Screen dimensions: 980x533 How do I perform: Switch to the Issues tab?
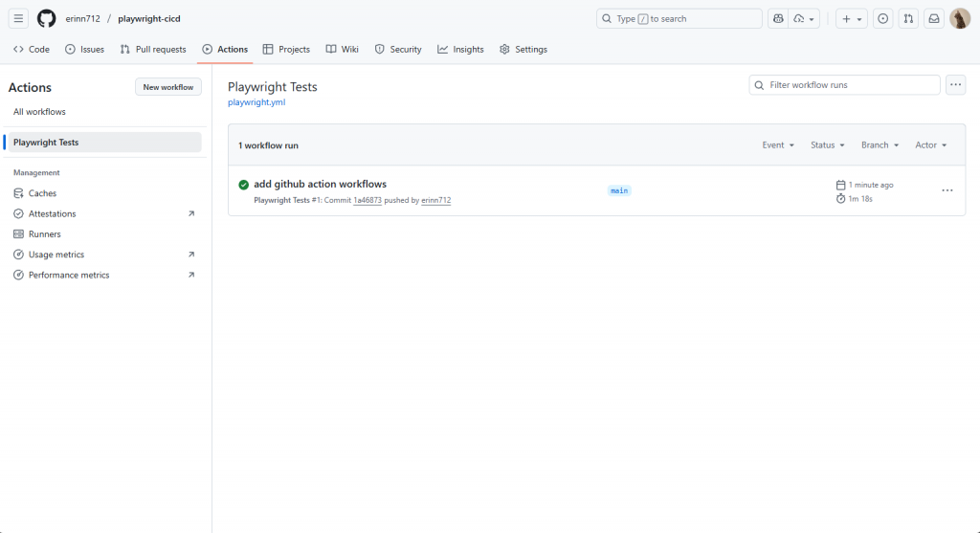[x=84, y=50]
